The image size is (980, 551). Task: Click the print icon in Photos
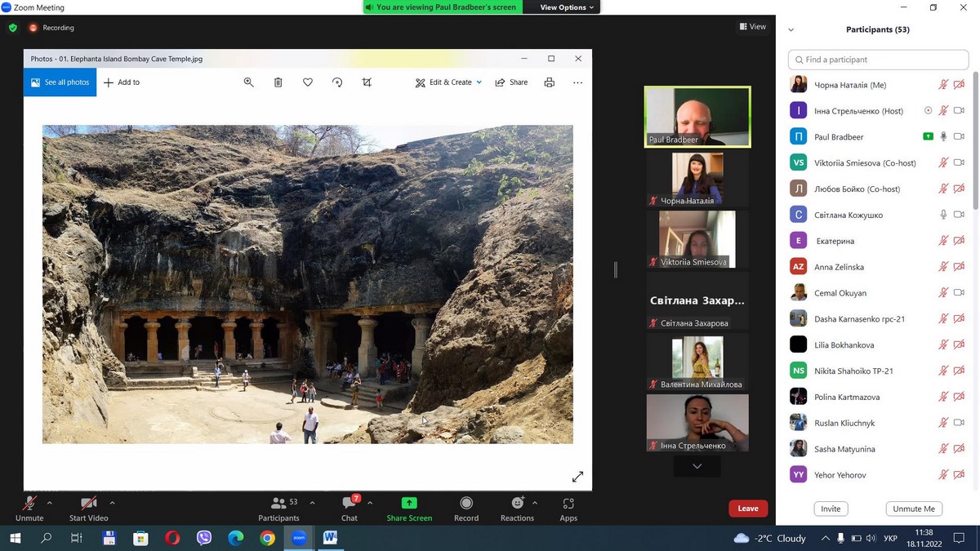click(x=550, y=82)
